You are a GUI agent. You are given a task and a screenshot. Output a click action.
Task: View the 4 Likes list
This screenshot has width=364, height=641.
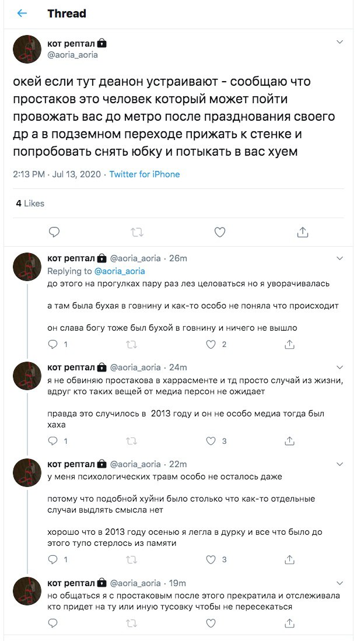coord(30,204)
